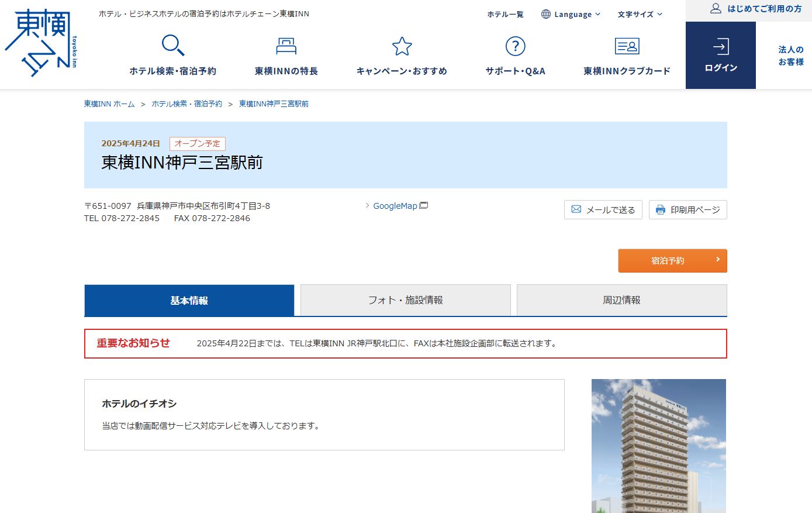Click the bed icon for 東横INNの特長
The image size is (812, 513).
point(286,46)
